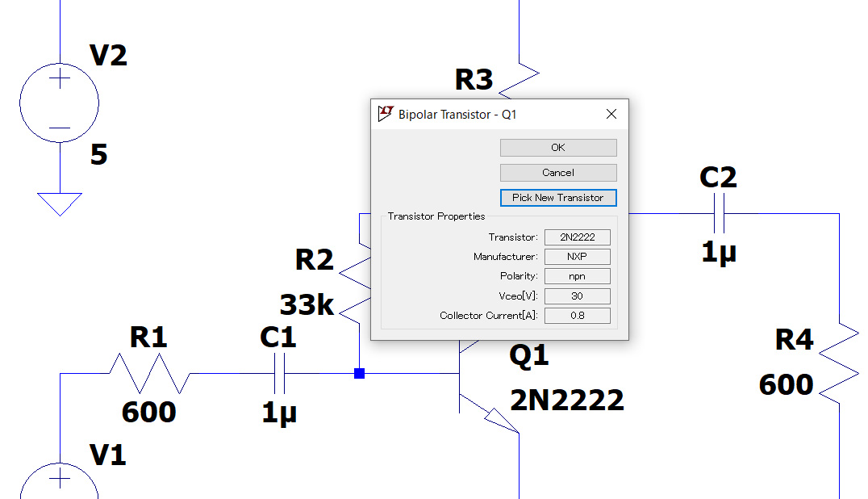Click the Polarity: label in dialog
Viewport: 868px width, 499px height.
tap(519, 276)
